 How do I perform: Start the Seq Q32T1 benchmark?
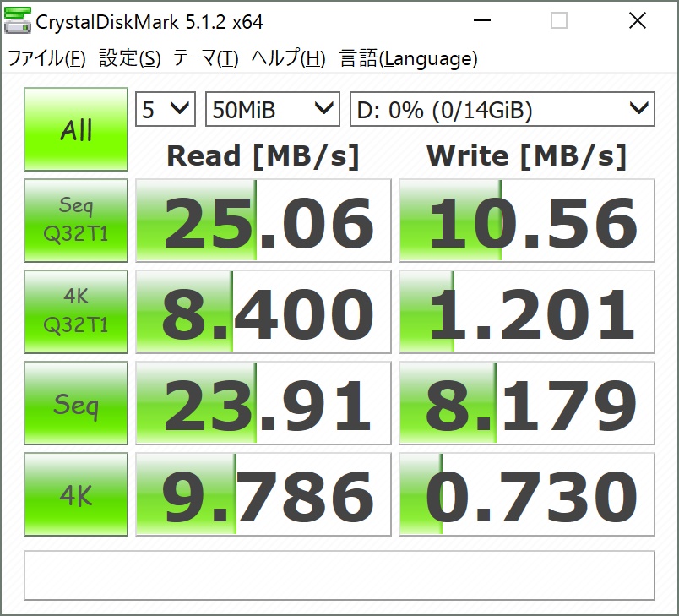pyautogui.click(x=76, y=220)
